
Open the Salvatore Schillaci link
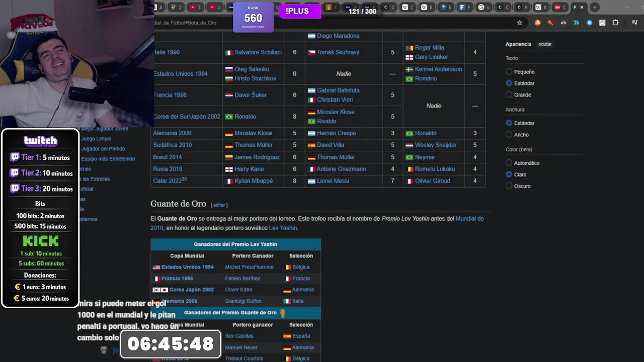258,52
